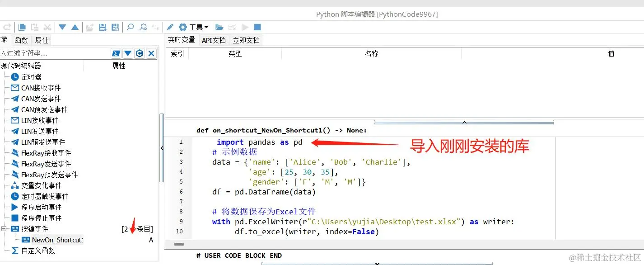This screenshot has height=265, width=644.
Task: Click the 索引 column header
Action: (x=177, y=53)
